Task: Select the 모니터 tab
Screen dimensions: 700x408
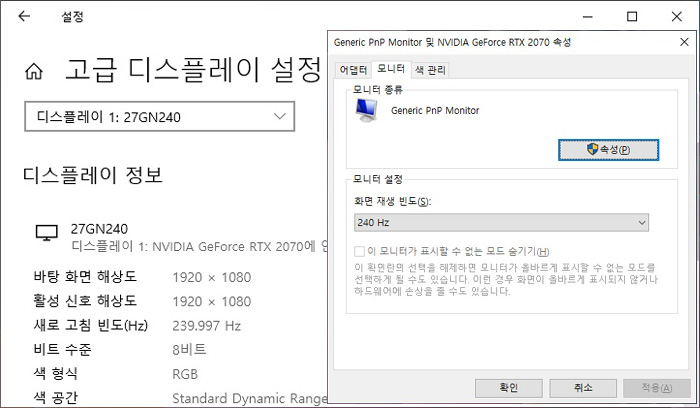Action: [x=391, y=69]
